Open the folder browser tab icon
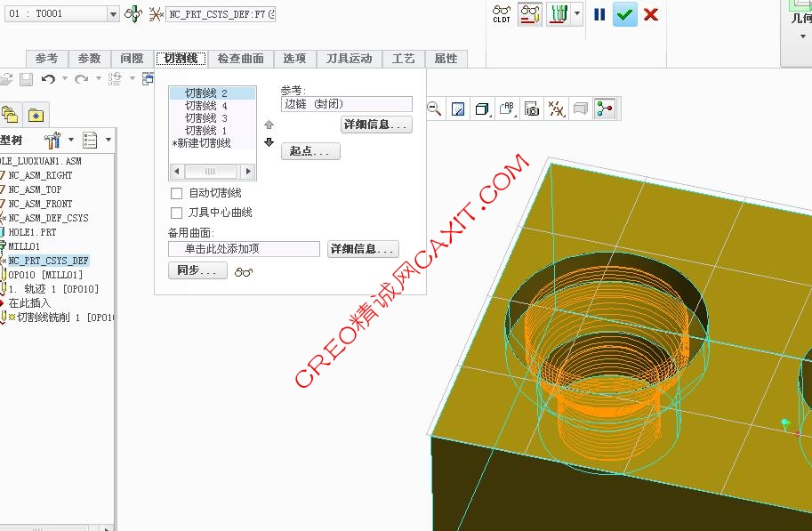This screenshot has height=531, width=812. (x=10, y=115)
